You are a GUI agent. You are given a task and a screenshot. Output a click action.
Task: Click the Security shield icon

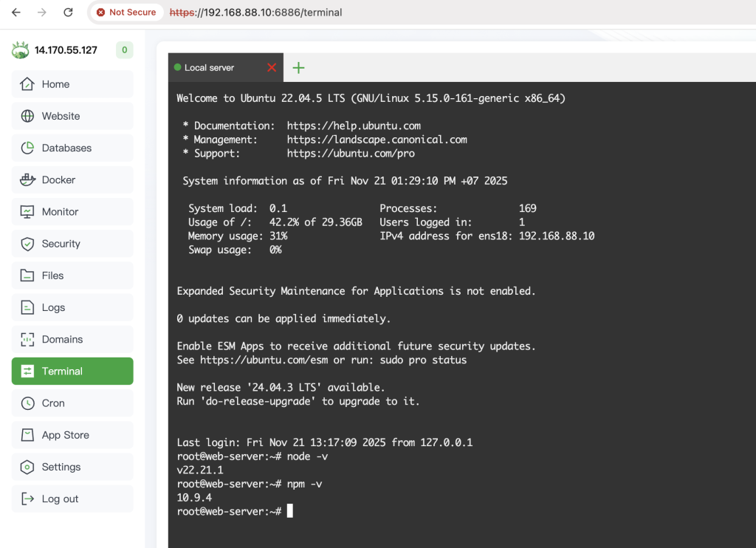27,244
